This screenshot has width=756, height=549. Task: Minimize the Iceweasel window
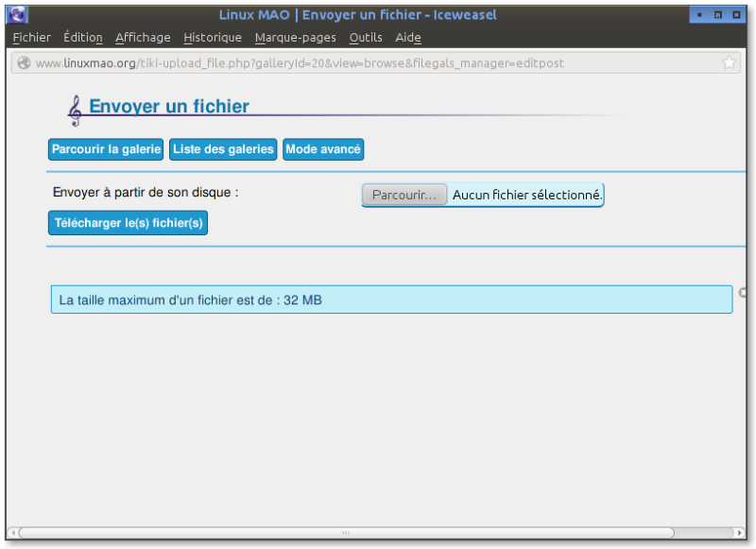pyautogui.click(x=699, y=15)
